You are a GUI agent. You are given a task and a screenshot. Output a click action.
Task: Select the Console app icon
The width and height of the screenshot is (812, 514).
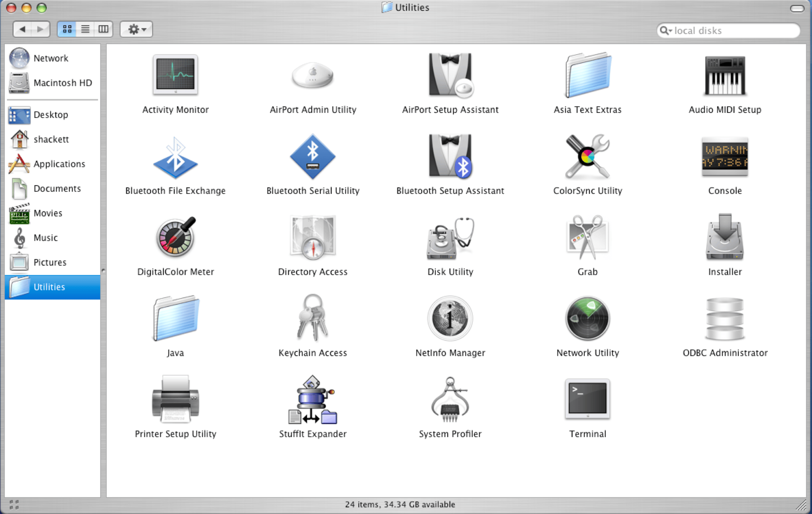[x=725, y=157]
